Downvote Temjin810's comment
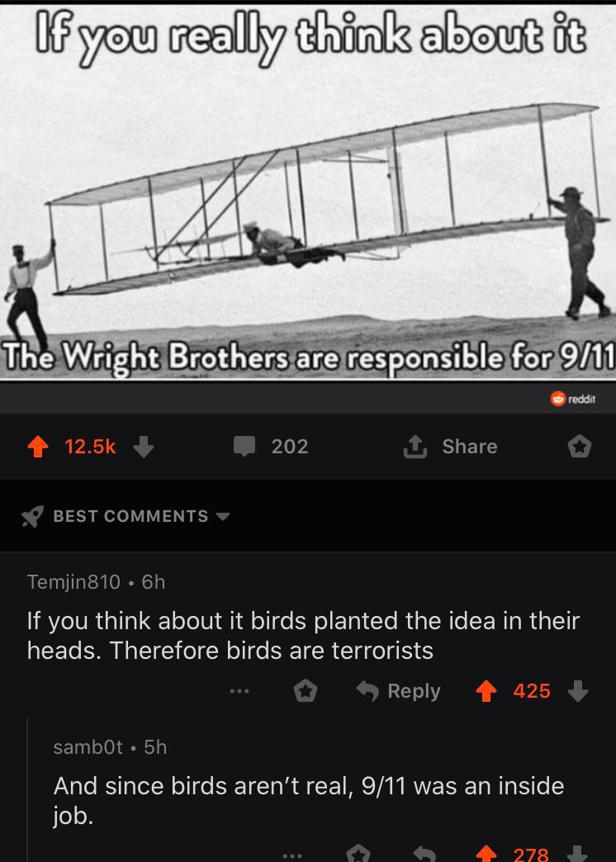Image resolution: width=616 pixels, height=862 pixels. pos(577,691)
